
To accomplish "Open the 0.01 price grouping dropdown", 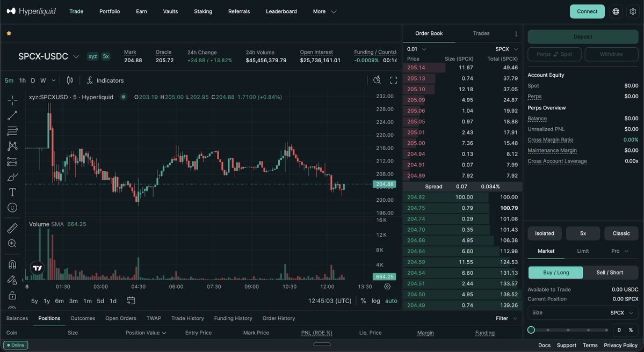I will click(x=416, y=49).
